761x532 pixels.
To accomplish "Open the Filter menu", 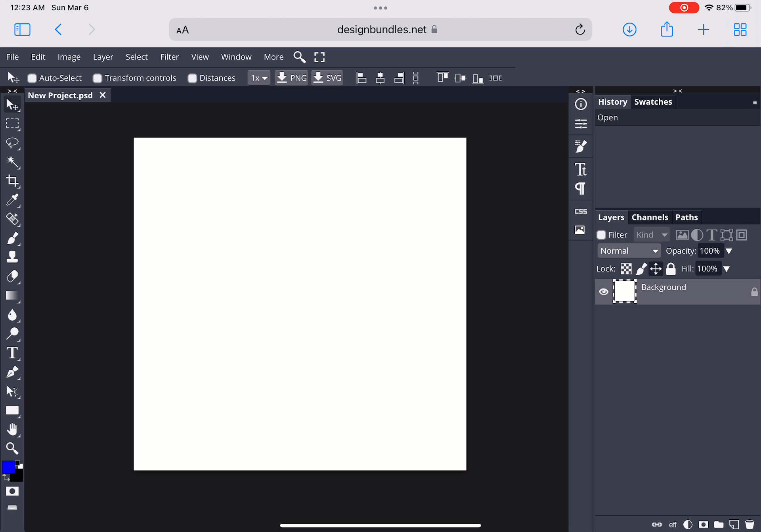I will pos(169,57).
